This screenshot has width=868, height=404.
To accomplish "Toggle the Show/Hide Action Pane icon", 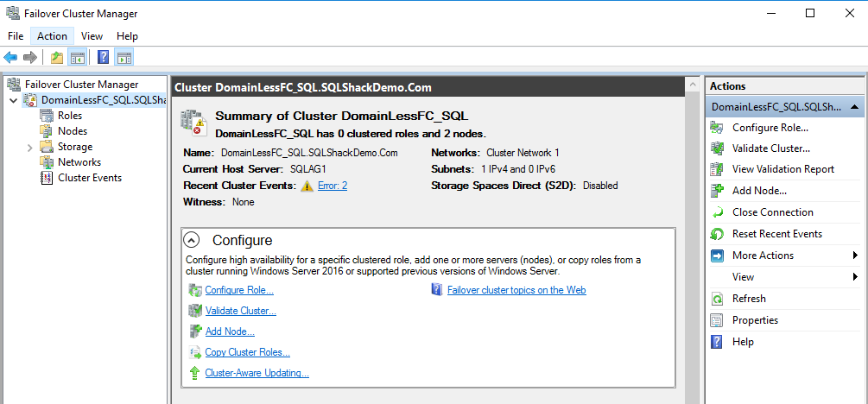I will tap(124, 57).
